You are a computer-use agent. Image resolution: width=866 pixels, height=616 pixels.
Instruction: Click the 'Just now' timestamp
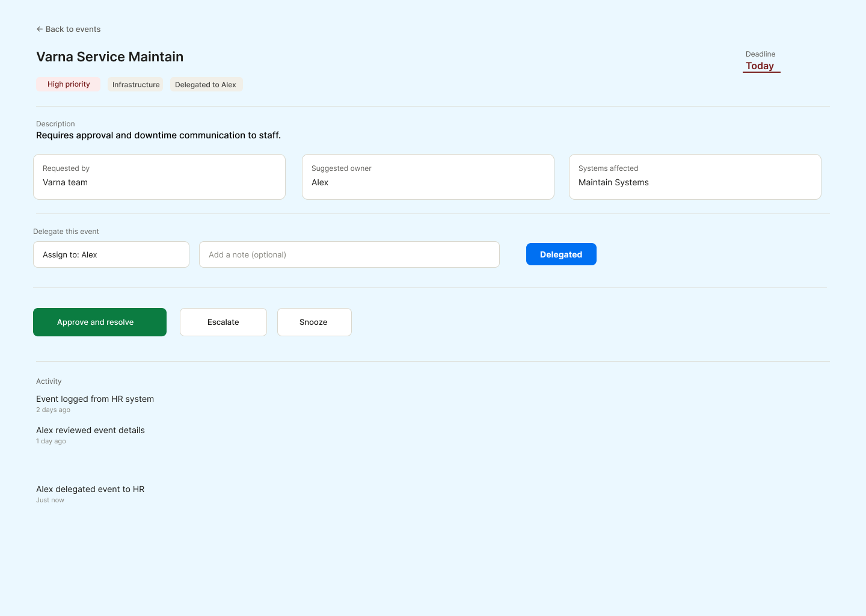50,500
